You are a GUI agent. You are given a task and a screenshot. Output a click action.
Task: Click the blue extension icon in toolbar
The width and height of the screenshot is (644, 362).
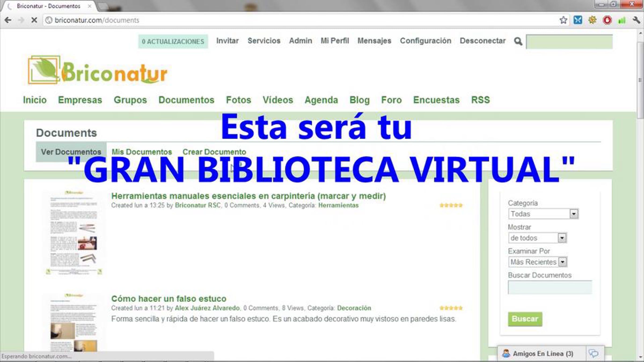tap(578, 20)
